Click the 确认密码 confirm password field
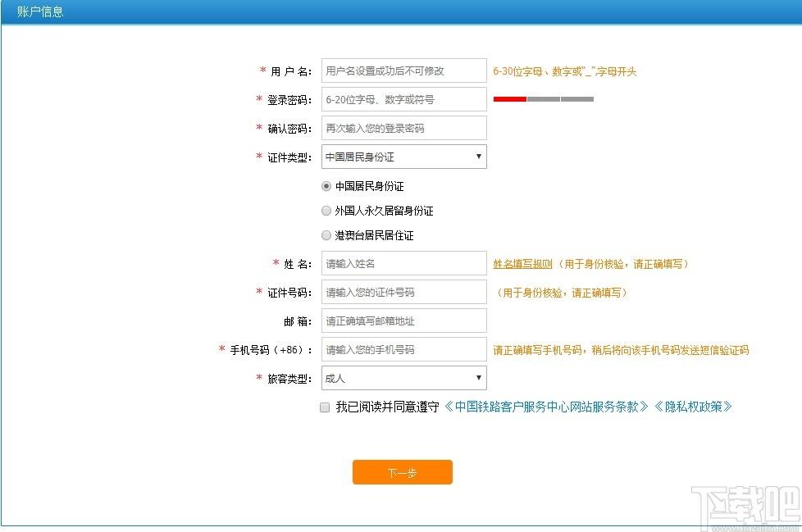The image size is (802, 532). [x=403, y=129]
